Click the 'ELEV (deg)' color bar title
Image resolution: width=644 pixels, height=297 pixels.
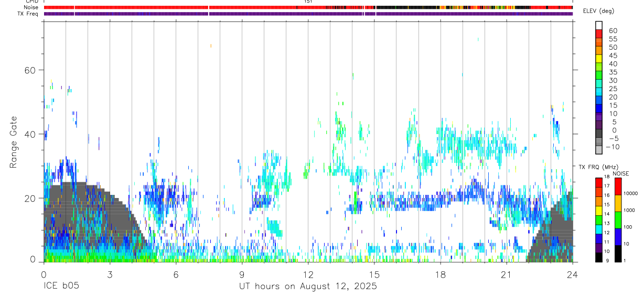click(598, 11)
